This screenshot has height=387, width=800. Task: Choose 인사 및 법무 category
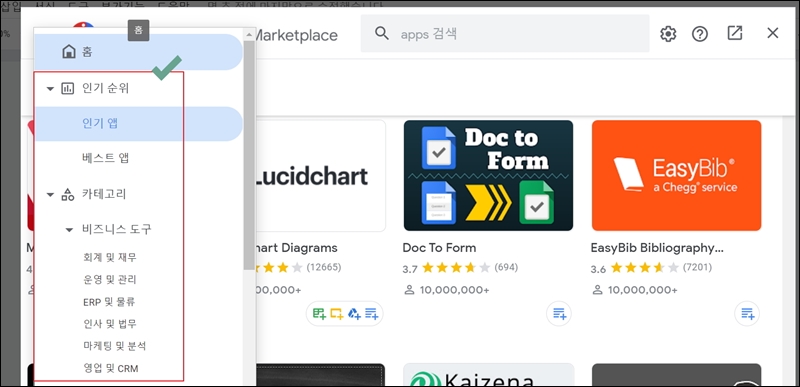(x=110, y=324)
